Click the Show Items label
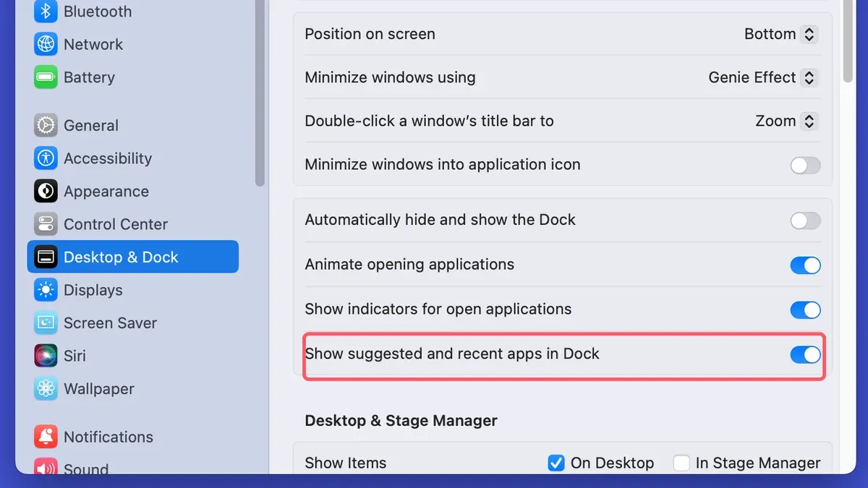 click(345, 463)
